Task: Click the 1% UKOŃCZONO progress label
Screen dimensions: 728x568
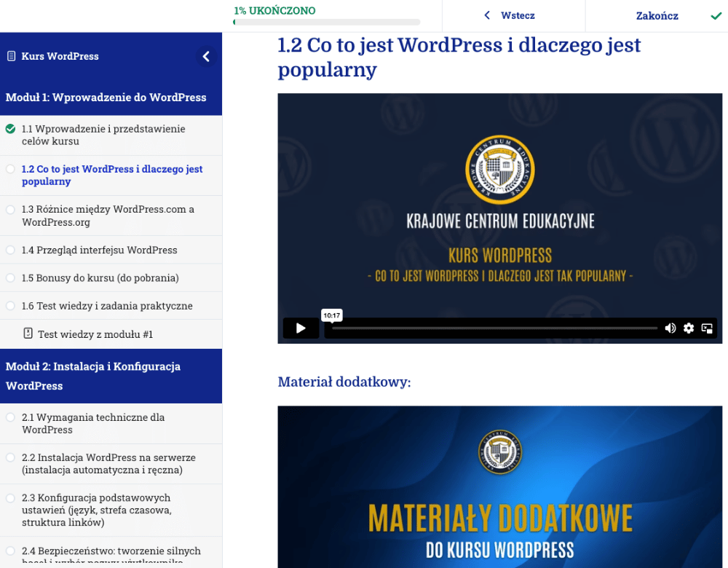Action: [x=274, y=10]
